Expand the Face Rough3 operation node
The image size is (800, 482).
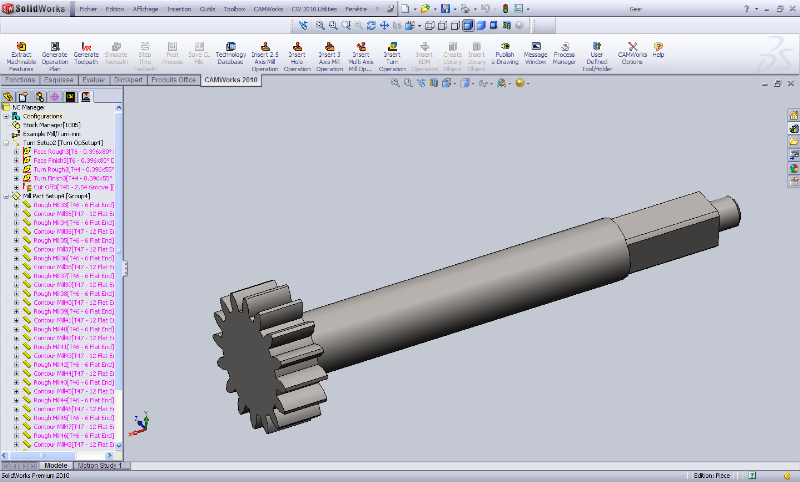16,151
